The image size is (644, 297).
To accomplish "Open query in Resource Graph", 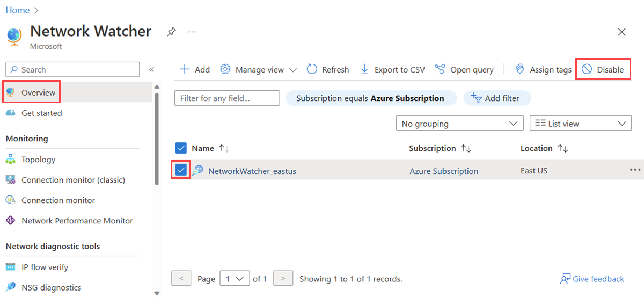I will click(464, 69).
